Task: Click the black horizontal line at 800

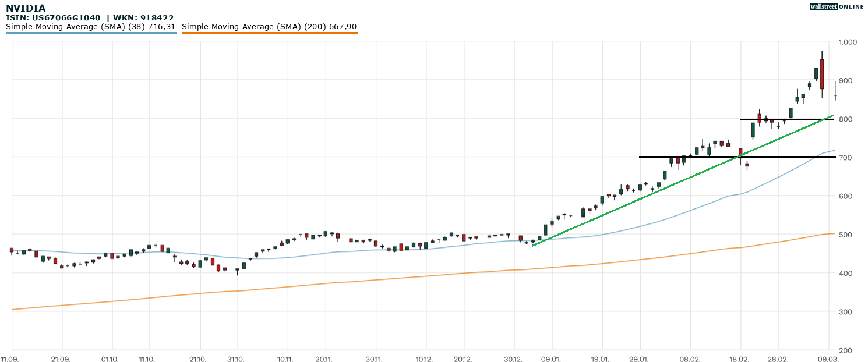Action: (788, 119)
